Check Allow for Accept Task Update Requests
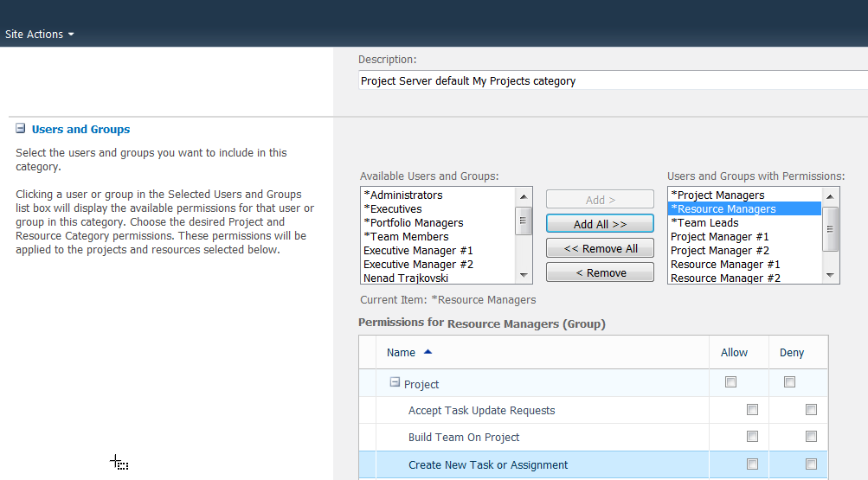868x480 pixels. tap(752, 410)
